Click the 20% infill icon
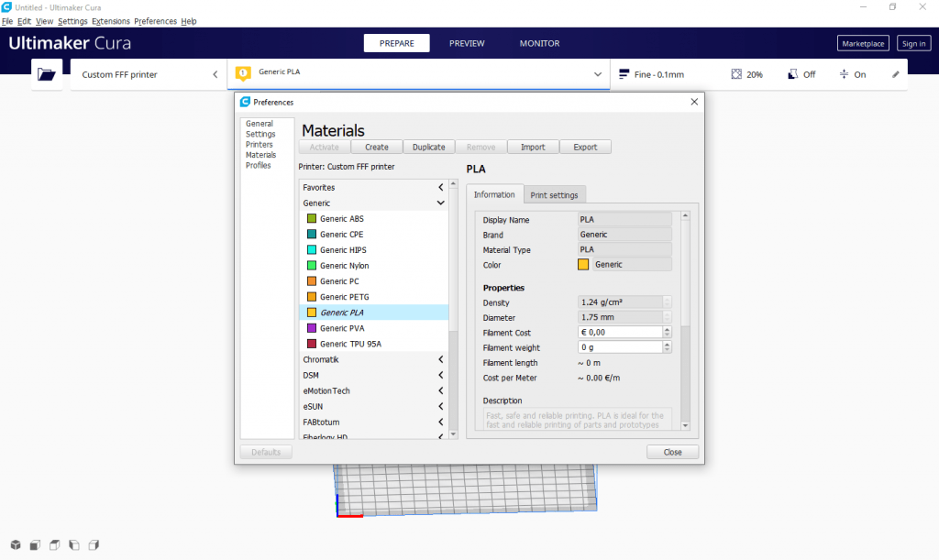This screenshot has width=939, height=560. [x=736, y=74]
